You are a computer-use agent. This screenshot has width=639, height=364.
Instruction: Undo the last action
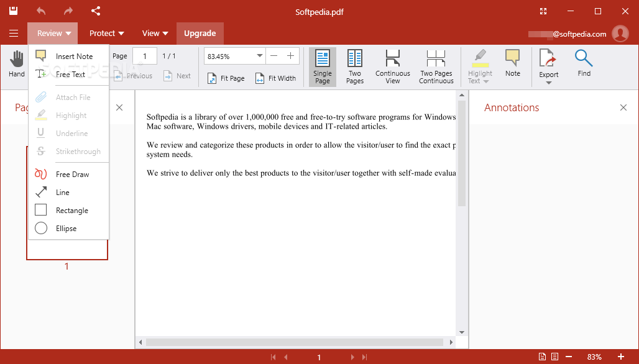click(x=41, y=11)
